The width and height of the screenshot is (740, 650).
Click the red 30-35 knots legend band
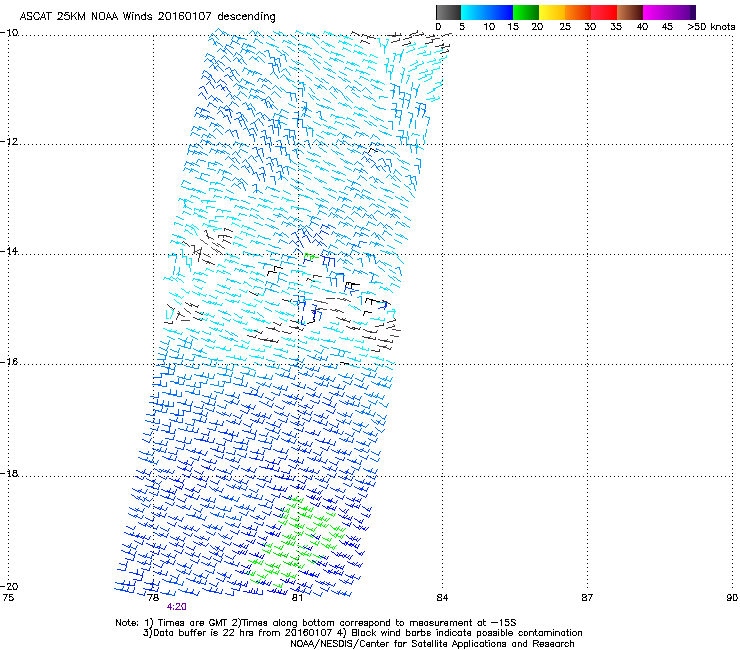coord(604,12)
